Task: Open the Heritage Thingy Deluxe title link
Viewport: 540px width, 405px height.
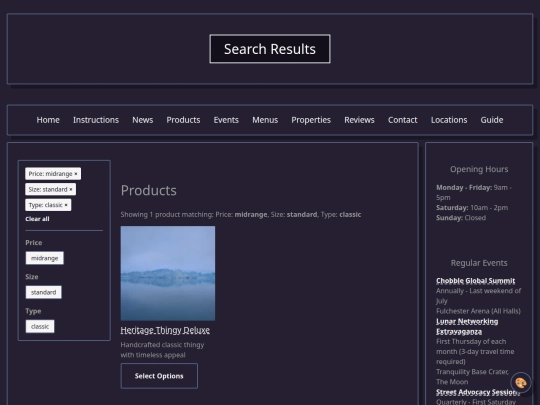Action: pos(165,330)
